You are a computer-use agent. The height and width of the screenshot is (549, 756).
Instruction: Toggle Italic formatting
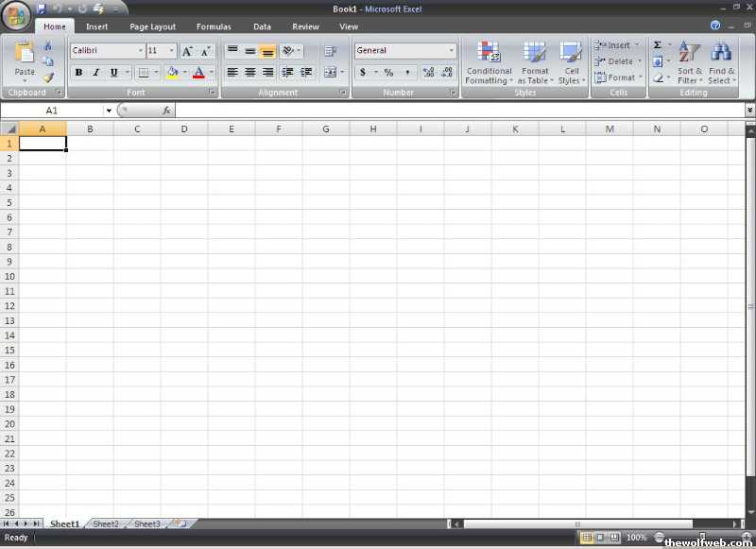pyautogui.click(x=95, y=73)
